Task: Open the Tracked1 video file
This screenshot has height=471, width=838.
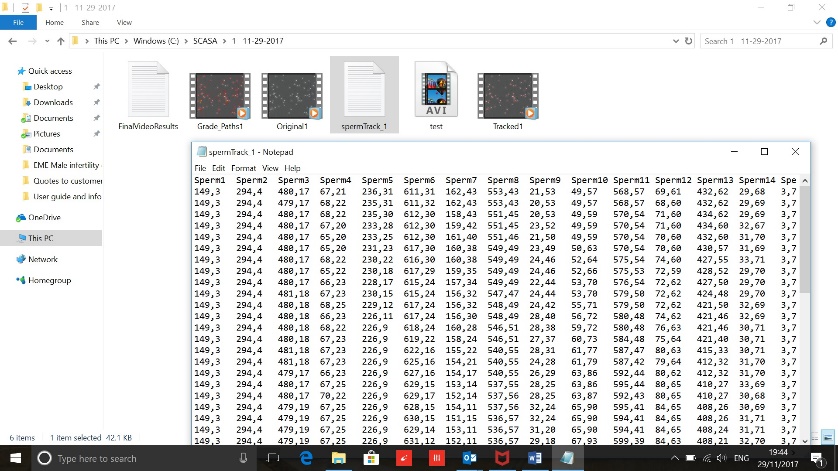Action: pyautogui.click(x=508, y=102)
